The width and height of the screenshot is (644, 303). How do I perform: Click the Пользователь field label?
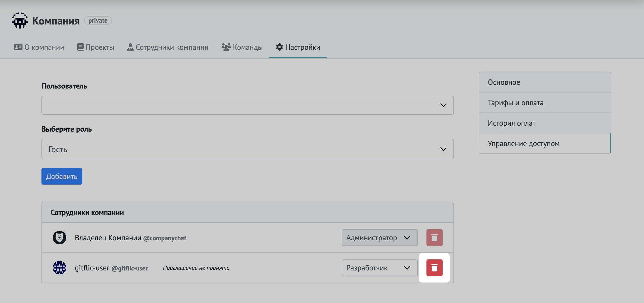pyautogui.click(x=64, y=86)
